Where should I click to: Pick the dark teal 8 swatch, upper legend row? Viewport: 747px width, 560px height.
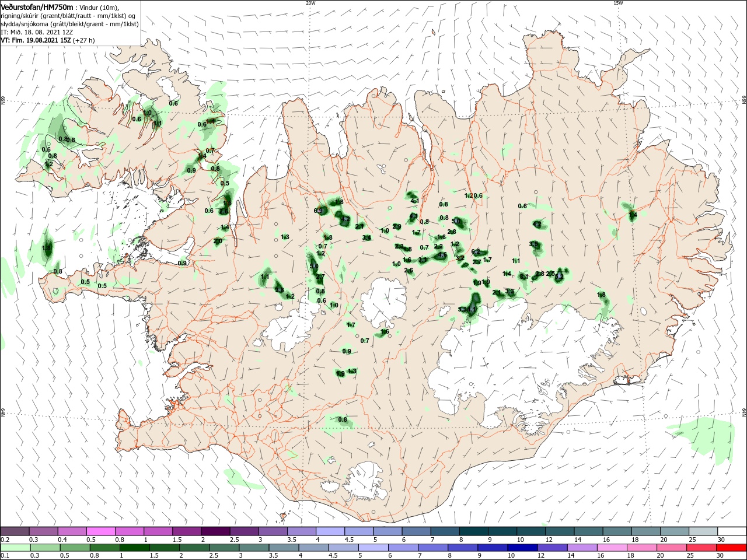click(x=473, y=531)
